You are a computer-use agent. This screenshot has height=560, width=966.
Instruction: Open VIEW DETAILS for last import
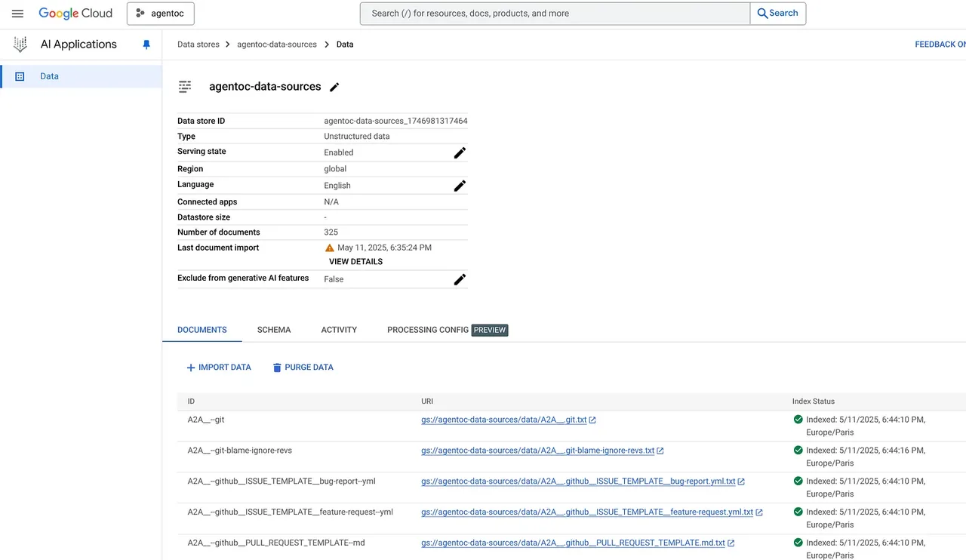(355, 262)
